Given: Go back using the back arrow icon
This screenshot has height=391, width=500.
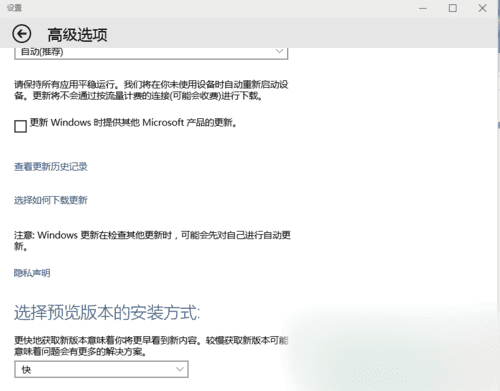Looking at the screenshot, I should (22, 34).
